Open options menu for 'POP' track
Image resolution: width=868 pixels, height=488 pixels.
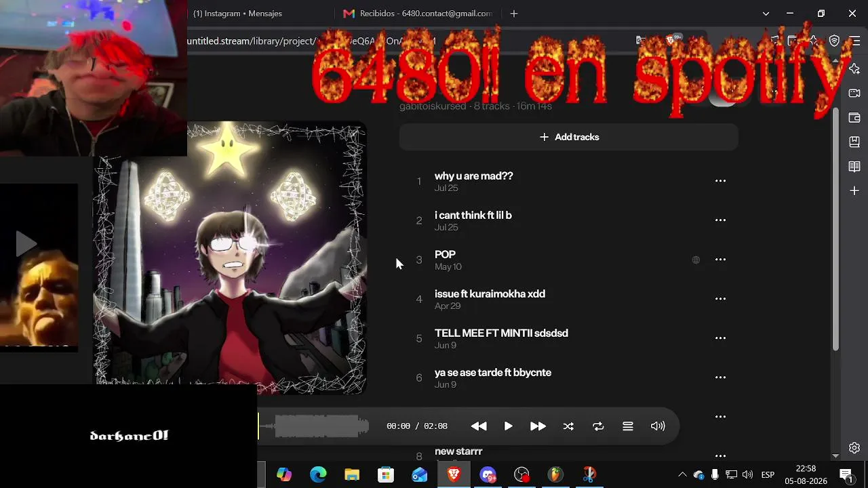(x=720, y=260)
